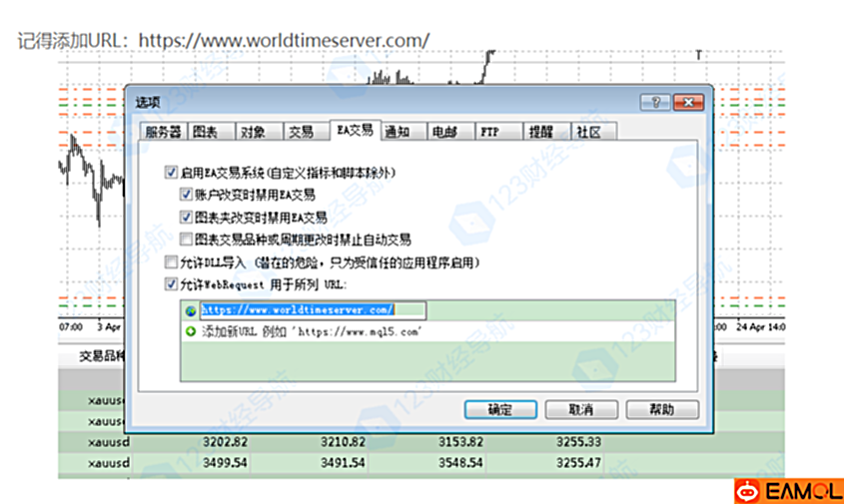Click the 取消 button
Image resolution: width=844 pixels, height=504 pixels.
tap(580, 409)
